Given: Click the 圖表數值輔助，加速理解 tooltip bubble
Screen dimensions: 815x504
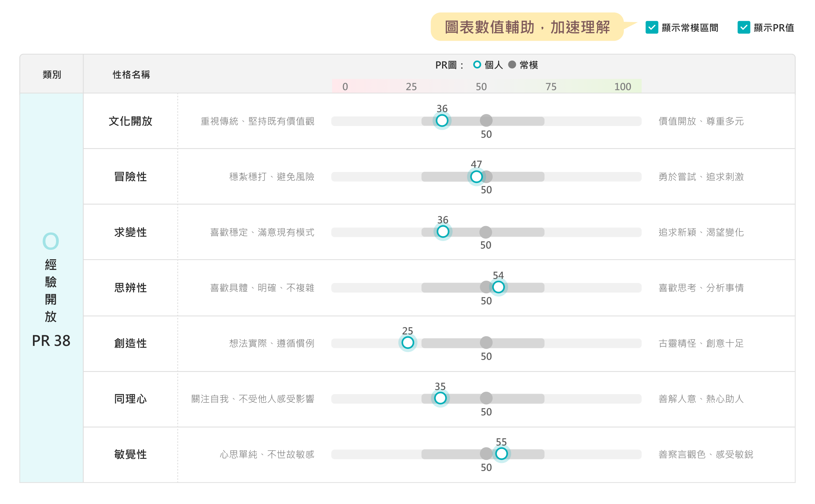Looking at the screenshot, I should click(527, 27).
